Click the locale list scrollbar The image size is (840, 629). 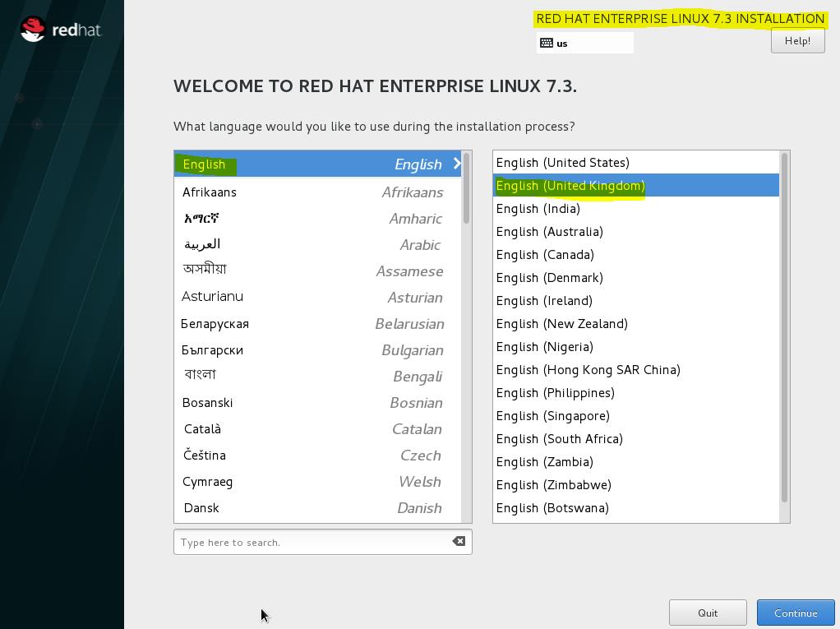[784, 327]
